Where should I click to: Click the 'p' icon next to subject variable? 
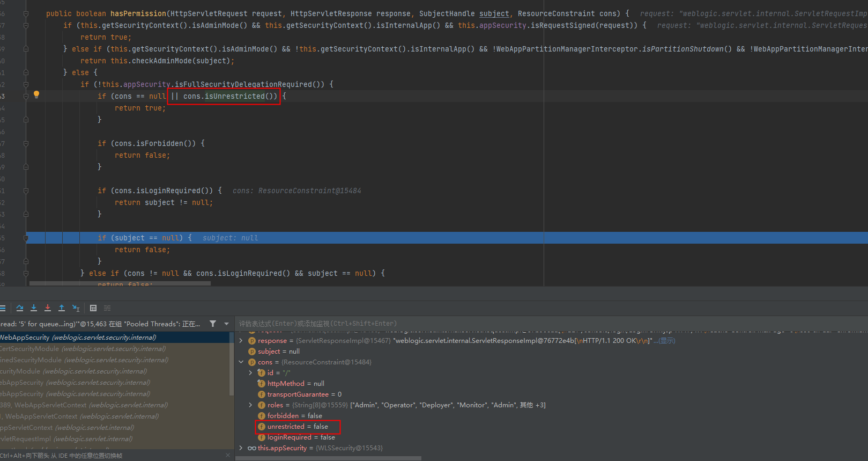pyautogui.click(x=252, y=352)
